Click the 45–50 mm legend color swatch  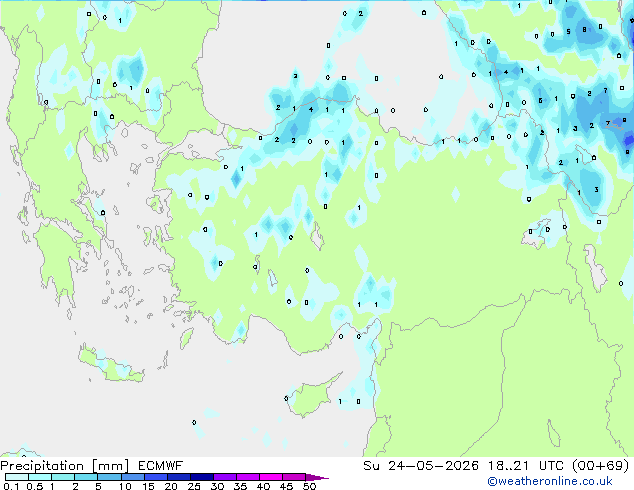click(294, 477)
